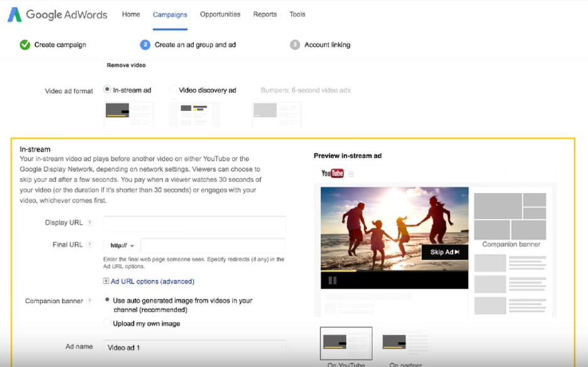The image size is (588, 367).
Task: Open the Opportunities tab
Action: (220, 14)
